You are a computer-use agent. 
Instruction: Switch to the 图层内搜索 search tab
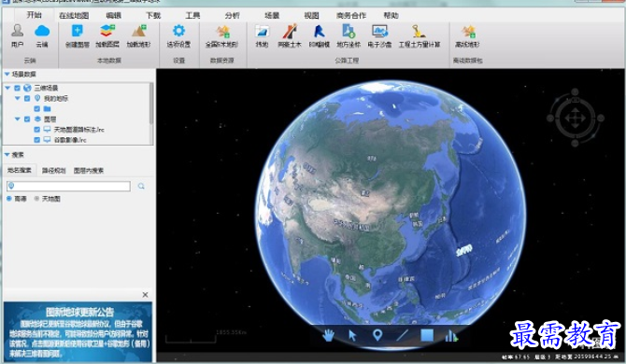coord(89,170)
